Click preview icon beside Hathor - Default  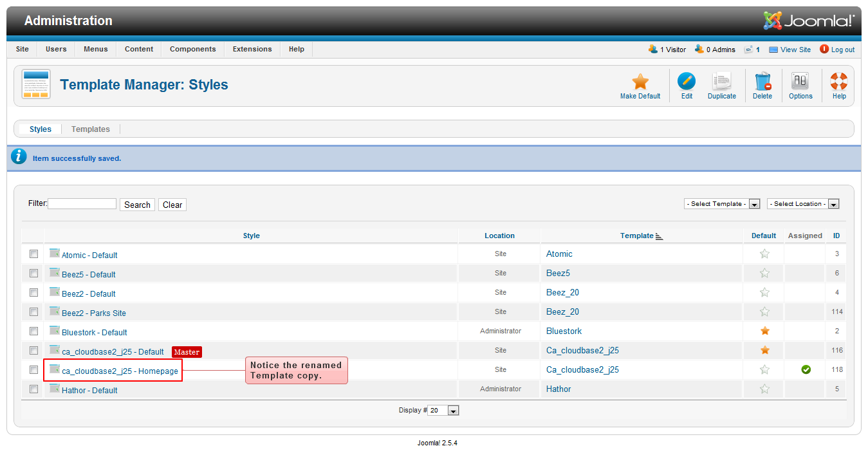click(55, 388)
